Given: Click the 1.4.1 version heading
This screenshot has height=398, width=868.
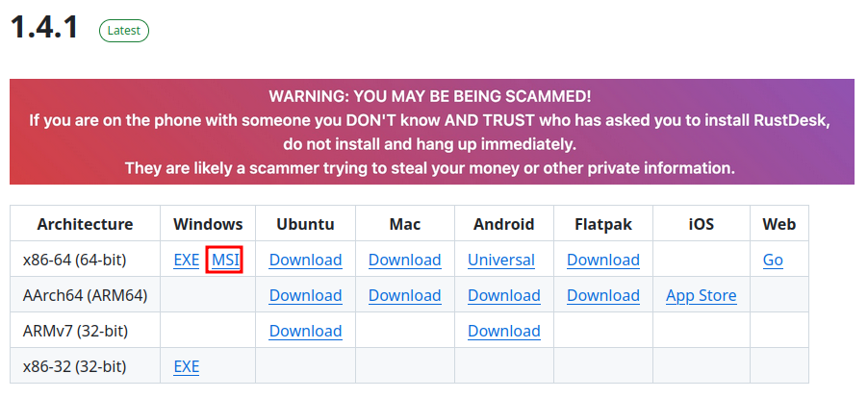Looking at the screenshot, I should 45,27.
